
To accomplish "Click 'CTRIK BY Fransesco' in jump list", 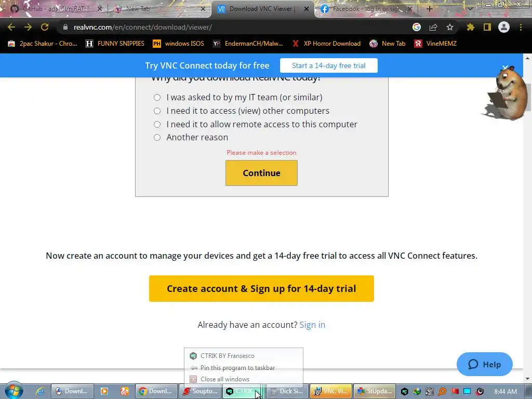I will click(x=243, y=355).
